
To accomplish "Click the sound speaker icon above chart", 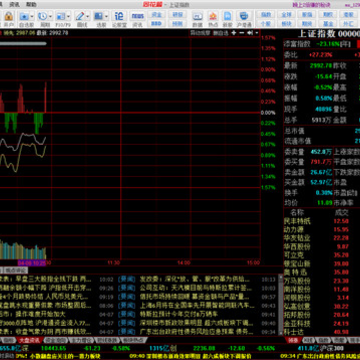I will click(250, 33).
